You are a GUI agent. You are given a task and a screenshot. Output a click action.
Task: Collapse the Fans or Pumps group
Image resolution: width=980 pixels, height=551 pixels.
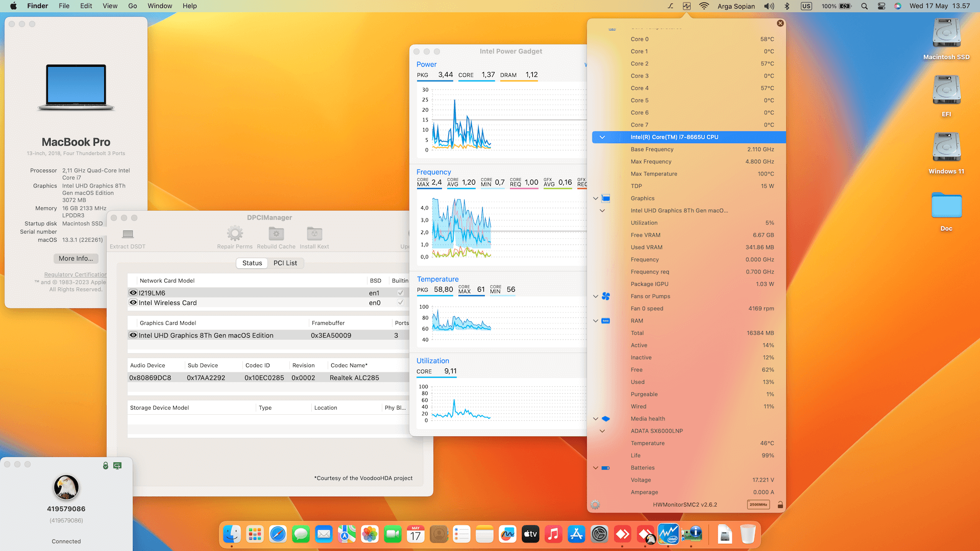596,296
